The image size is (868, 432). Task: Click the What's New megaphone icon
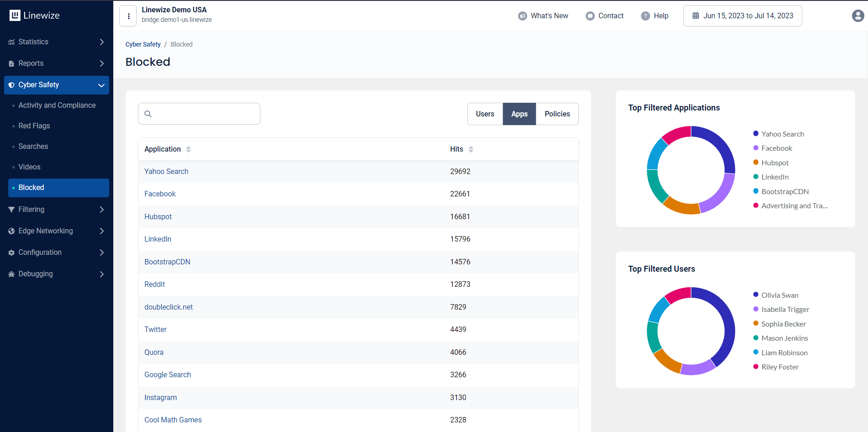click(x=522, y=16)
